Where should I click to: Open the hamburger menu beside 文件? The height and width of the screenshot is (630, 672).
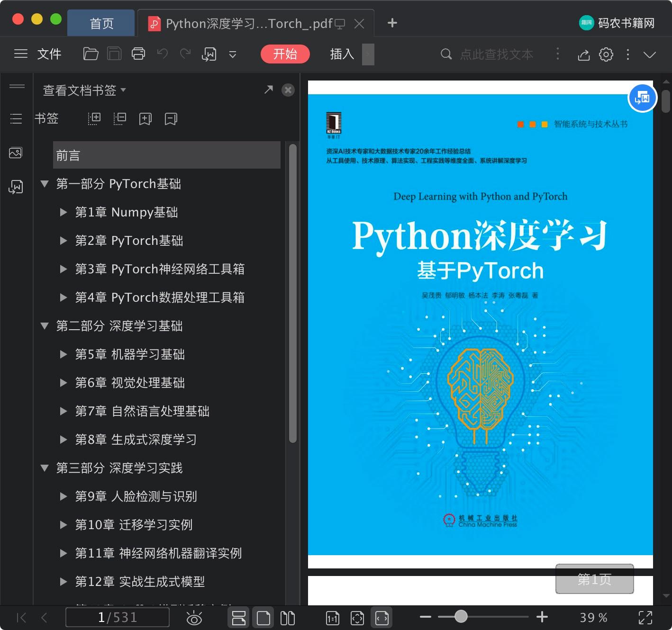pyautogui.click(x=21, y=54)
